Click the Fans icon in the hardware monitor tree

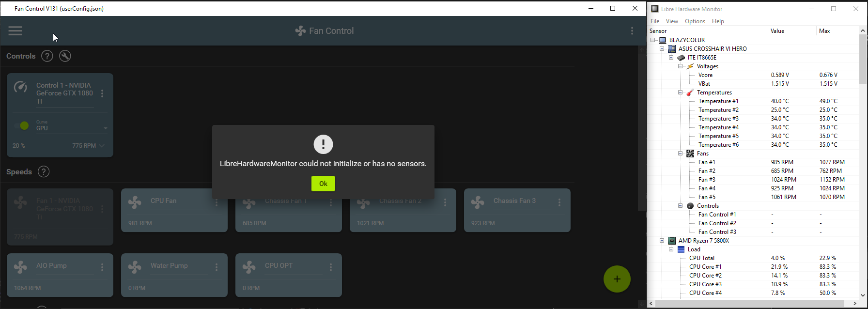point(690,154)
